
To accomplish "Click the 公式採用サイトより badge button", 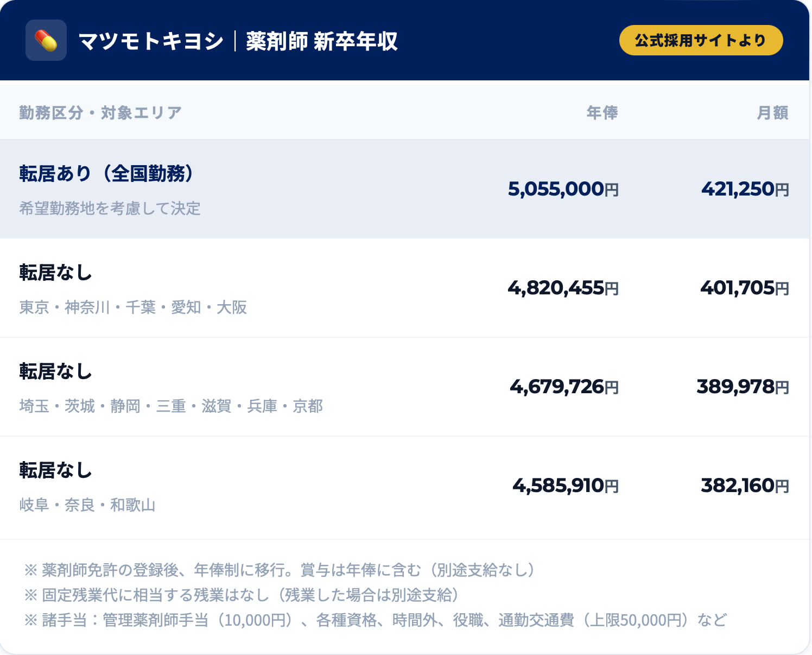I will pyautogui.click(x=701, y=40).
